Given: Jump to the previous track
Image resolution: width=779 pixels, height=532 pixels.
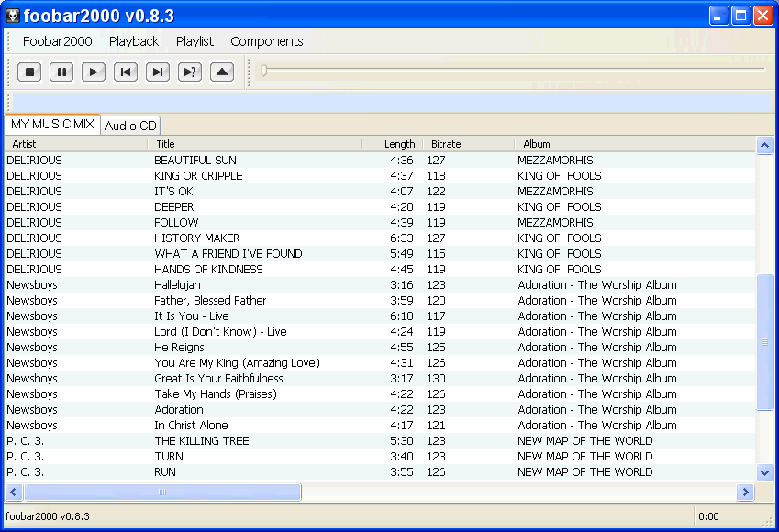Looking at the screenshot, I should 126,72.
